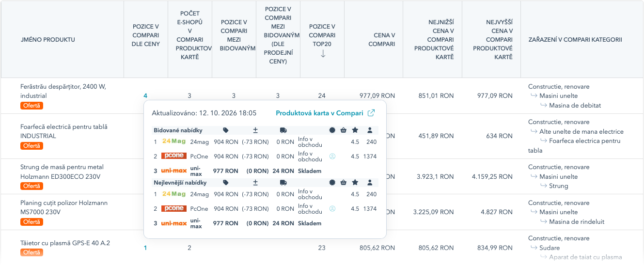The height and width of the screenshot is (266, 644).
Task: Sort by Pozice v Compari mezi bidovaným header
Action: [x=234, y=35]
